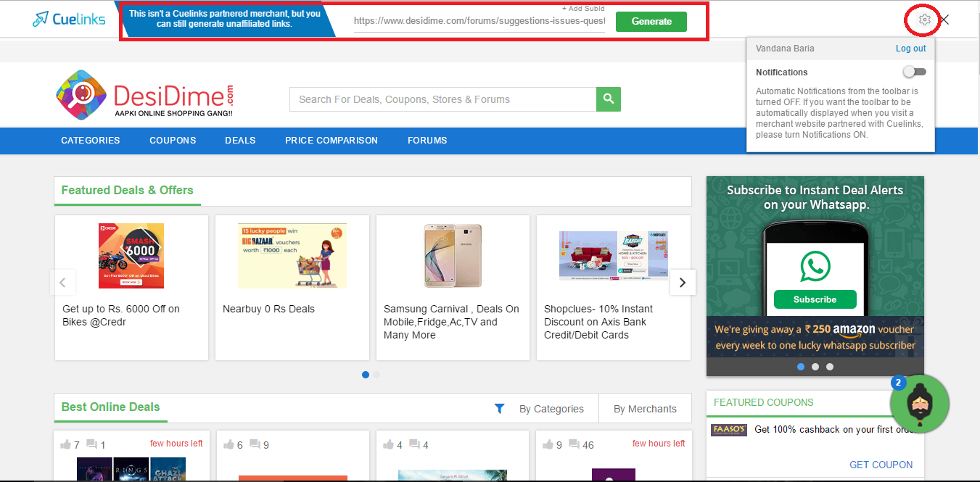
Task: Click comment icon showing 4 comments
Action: coord(414,444)
